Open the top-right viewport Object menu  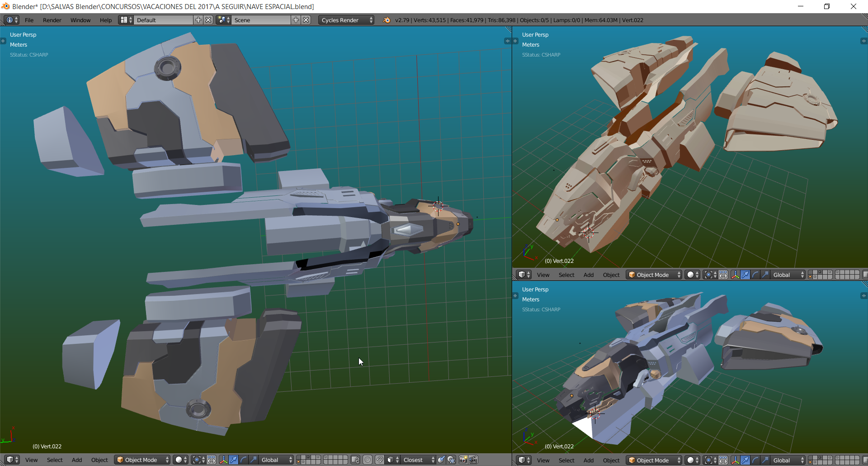coord(611,275)
